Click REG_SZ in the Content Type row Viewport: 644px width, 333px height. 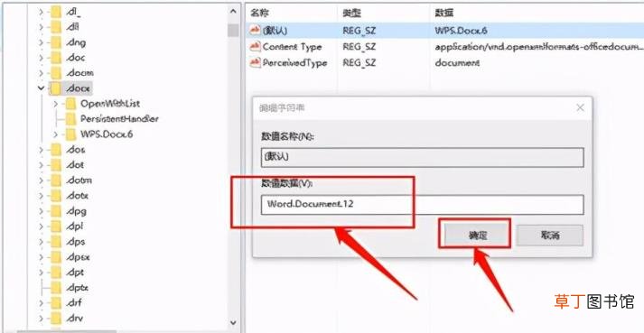pos(359,47)
